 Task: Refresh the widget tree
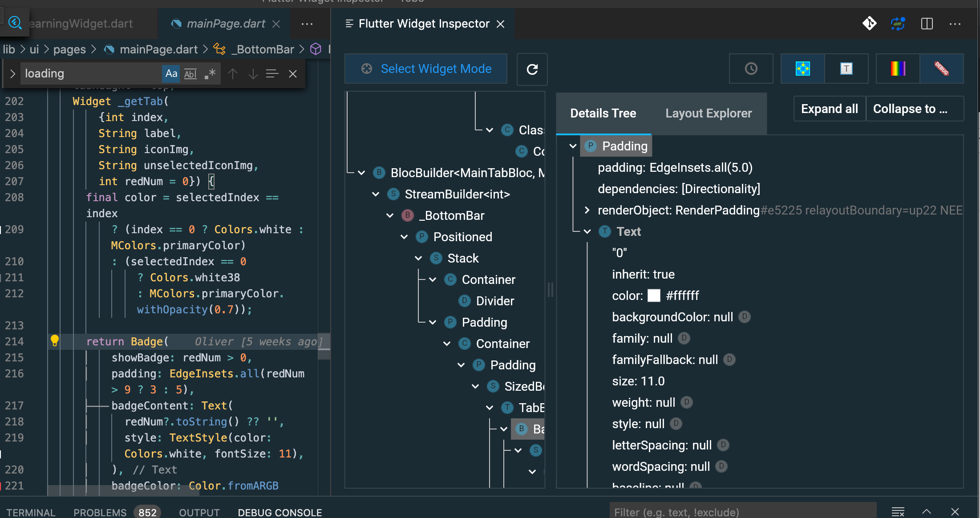532,69
